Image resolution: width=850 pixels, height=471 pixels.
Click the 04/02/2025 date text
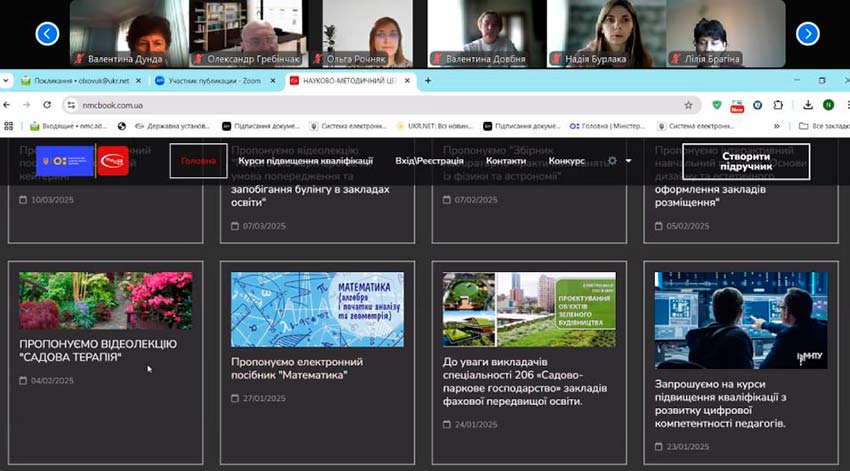pyautogui.click(x=52, y=380)
